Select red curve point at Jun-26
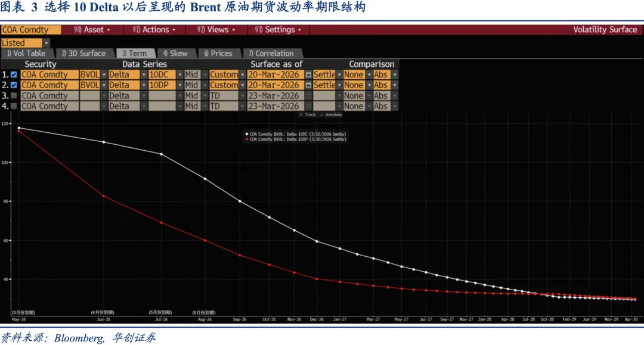This screenshot has width=644, height=345. coord(104,196)
